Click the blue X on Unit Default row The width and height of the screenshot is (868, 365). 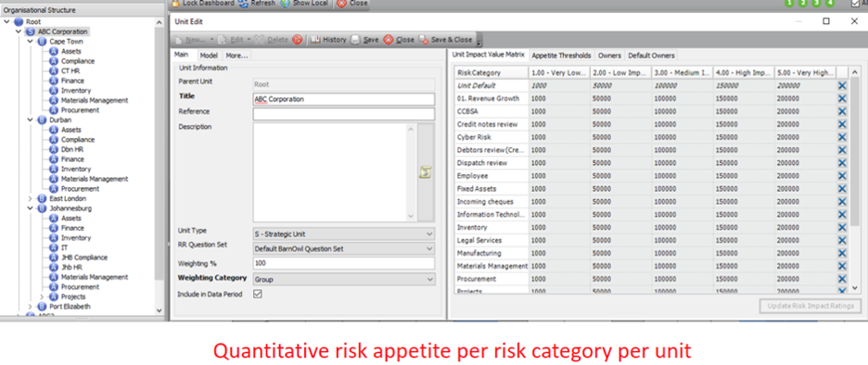(x=842, y=86)
